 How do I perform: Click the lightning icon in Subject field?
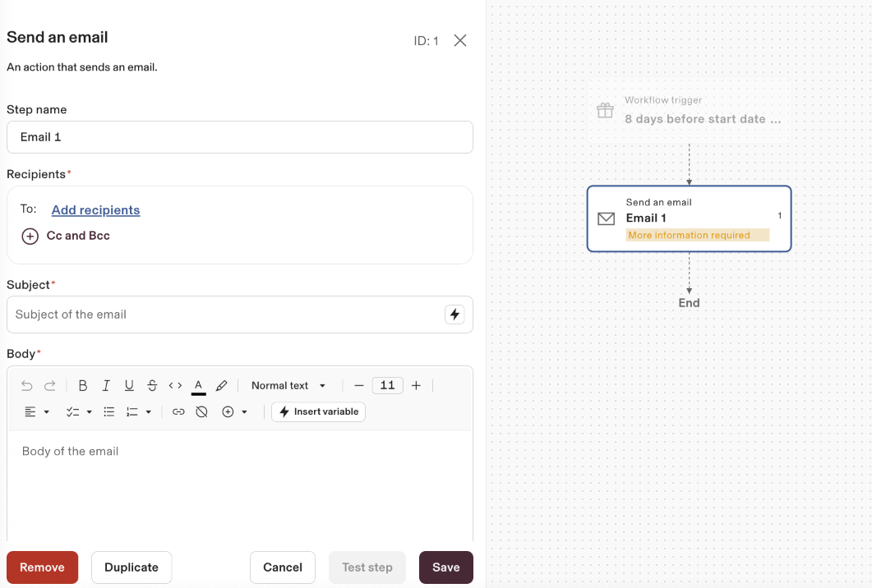(454, 315)
